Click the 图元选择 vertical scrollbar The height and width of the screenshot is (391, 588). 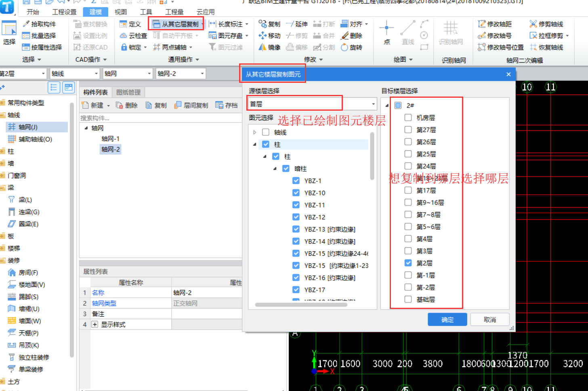pyautogui.click(x=372, y=156)
